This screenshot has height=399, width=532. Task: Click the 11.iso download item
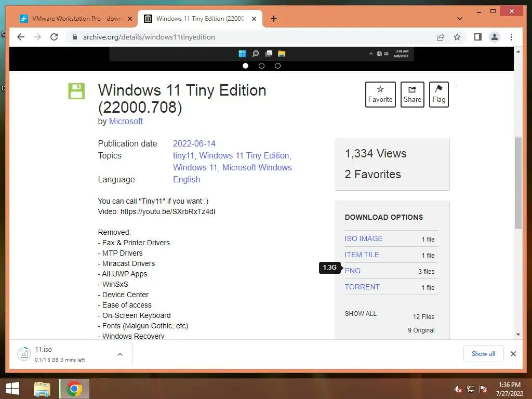coord(71,354)
